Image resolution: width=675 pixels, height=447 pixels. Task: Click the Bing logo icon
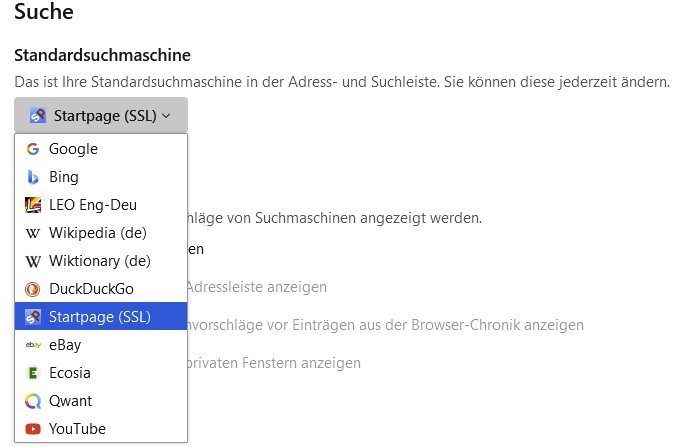click(x=33, y=177)
